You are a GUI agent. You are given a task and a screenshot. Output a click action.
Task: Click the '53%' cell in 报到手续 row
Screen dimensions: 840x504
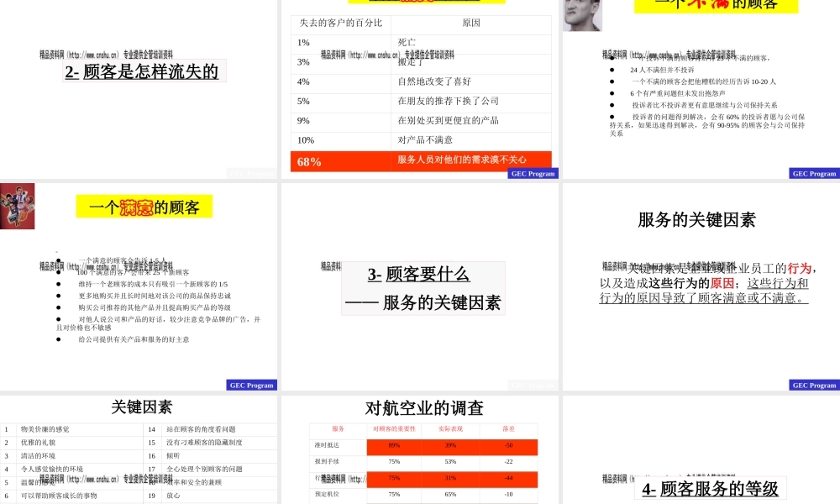coord(450,462)
